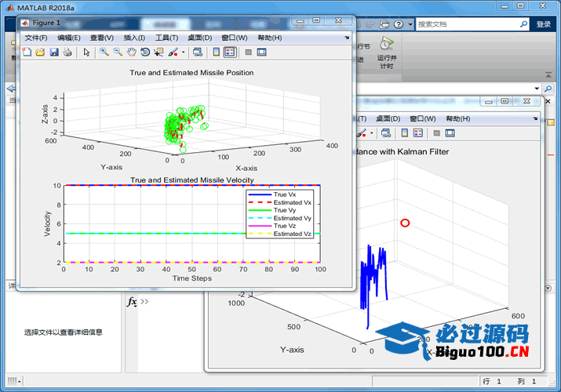The width and height of the screenshot is (561, 392).
Task: Open 窗口(W) menu in second figure window
Action: (423, 118)
